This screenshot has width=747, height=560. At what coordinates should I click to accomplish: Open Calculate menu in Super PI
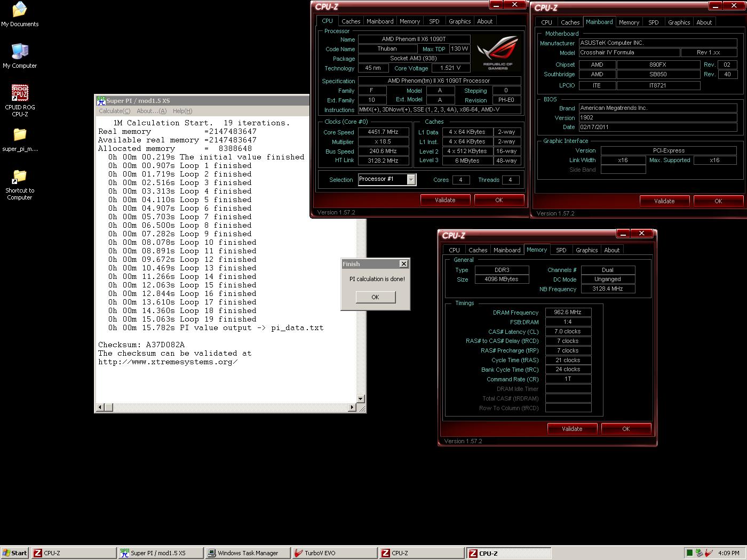(x=114, y=111)
